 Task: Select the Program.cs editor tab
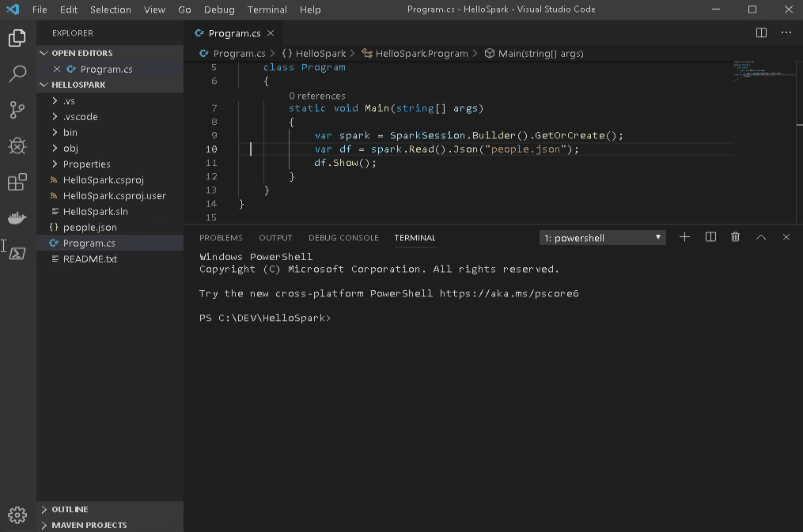pos(234,33)
